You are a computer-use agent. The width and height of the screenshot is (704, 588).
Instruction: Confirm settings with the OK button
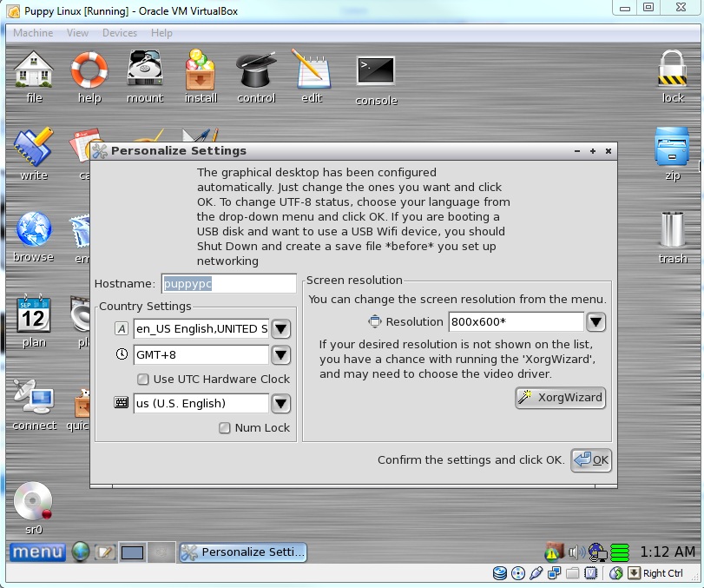(x=591, y=460)
